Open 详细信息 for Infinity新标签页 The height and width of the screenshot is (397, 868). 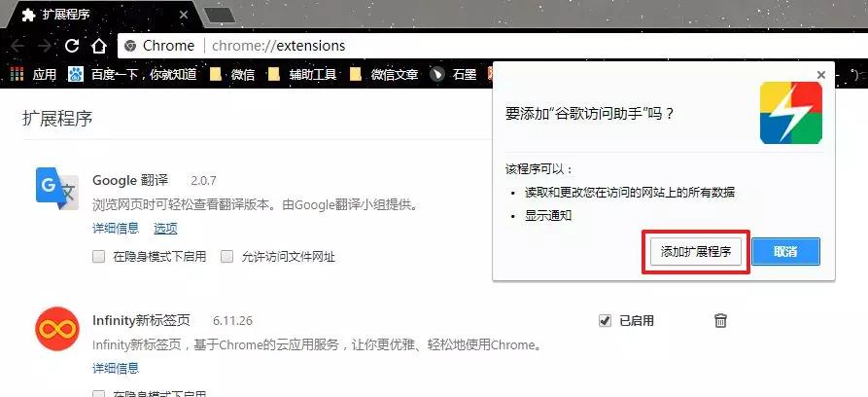point(116,368)
